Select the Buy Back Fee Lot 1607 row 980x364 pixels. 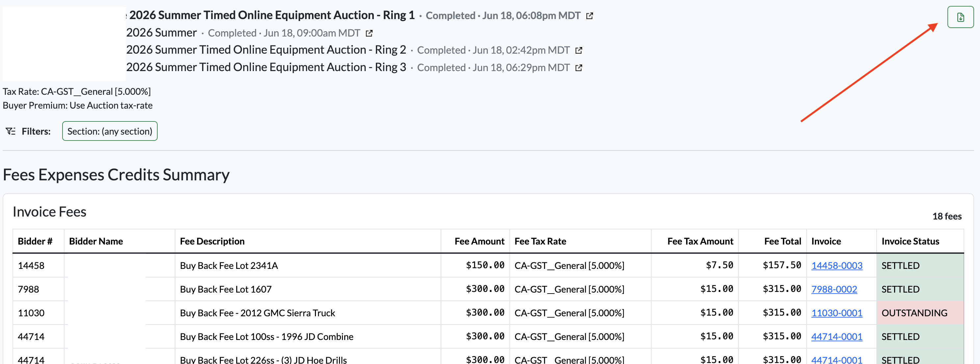coord(488,289)
